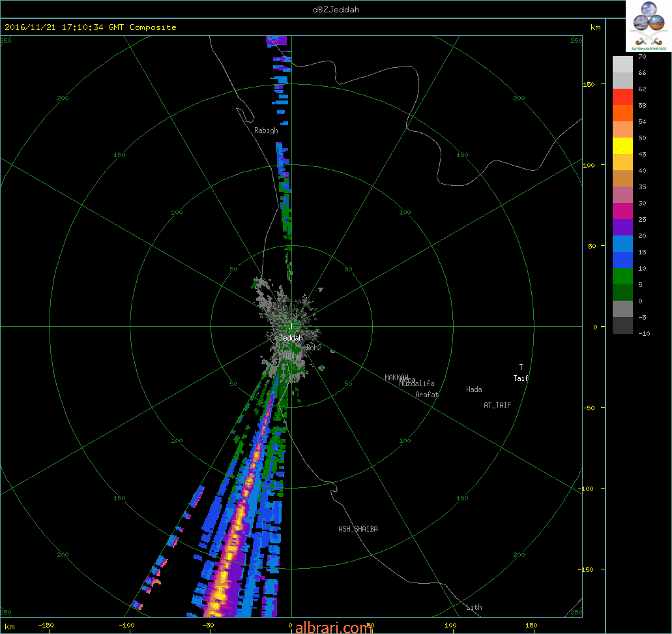672x634 pixels.
Task: Click the Hada location label
Action: (x=474, y=389)
